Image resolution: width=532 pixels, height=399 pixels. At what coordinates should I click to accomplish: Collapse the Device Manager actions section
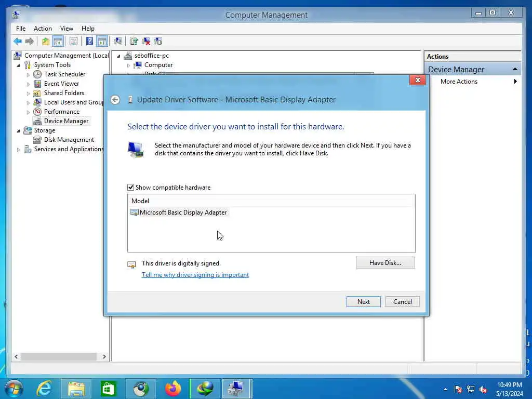point(515,69)
